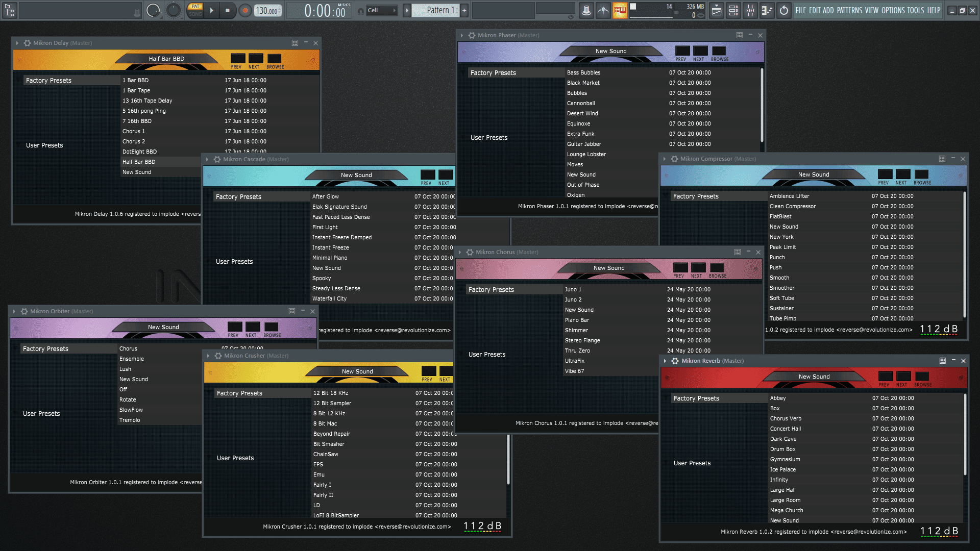This screenshot has width=980, height=551.
Task: Open the HELP menu
Action: (x=934, y=10)
